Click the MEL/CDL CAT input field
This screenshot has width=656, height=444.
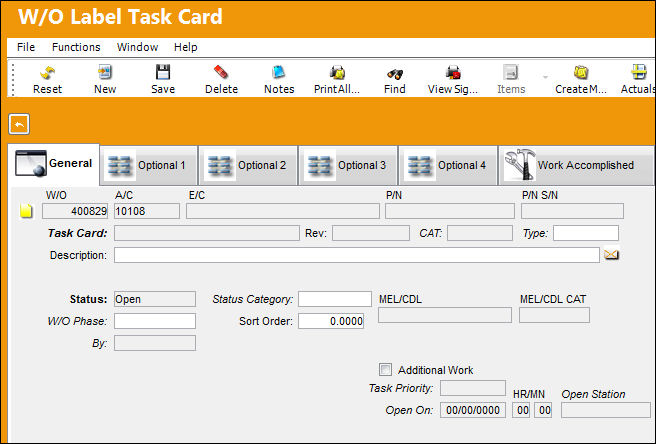[554, 315]
